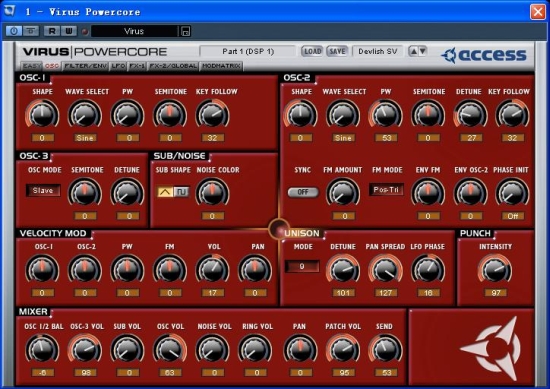This screenshot has height=389, width=550.
Task: Click the PHASE INIT knob
Action: pyautogui.click(x=512, y=193)
